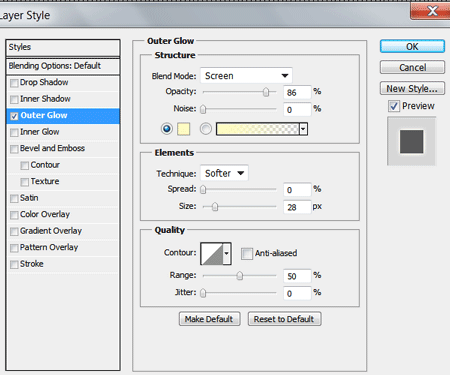
Task: Select the gradient radio button
Action: pos(206,129)
